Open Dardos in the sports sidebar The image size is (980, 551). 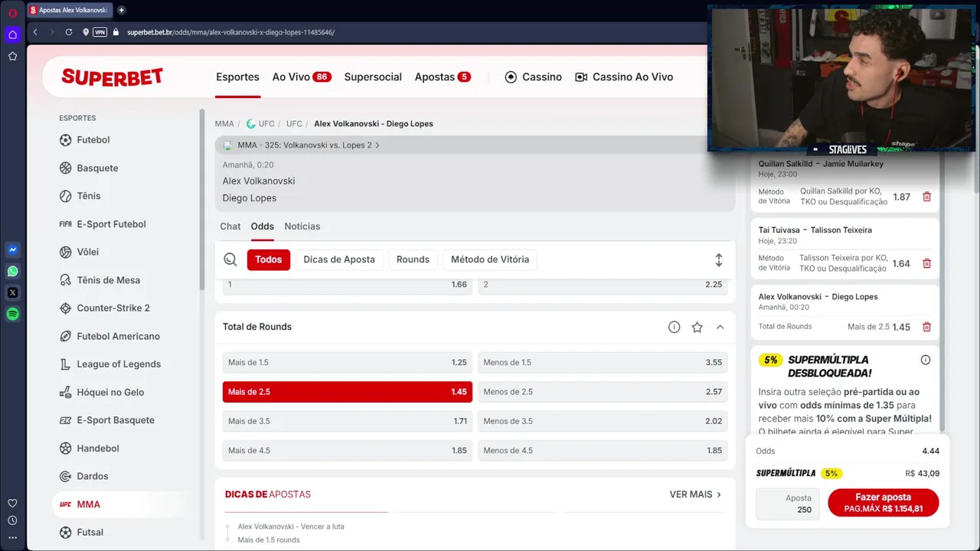92,476
